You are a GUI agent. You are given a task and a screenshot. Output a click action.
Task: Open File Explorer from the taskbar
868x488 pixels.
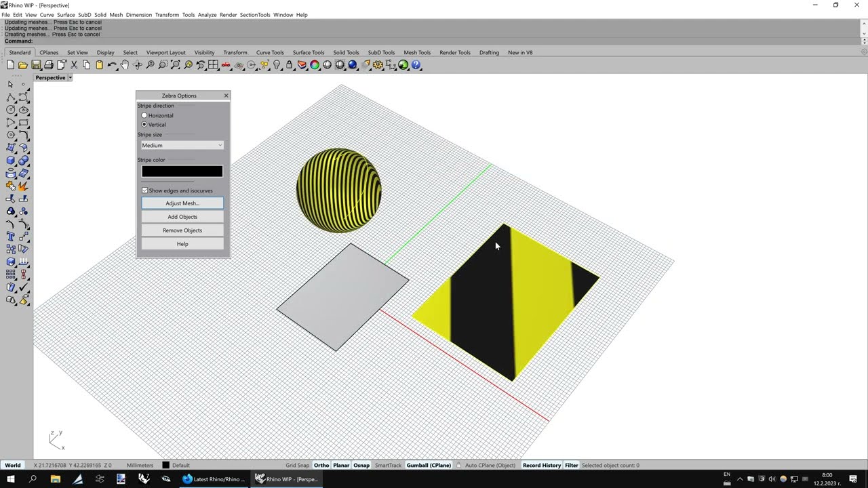[x=56, y=479]
